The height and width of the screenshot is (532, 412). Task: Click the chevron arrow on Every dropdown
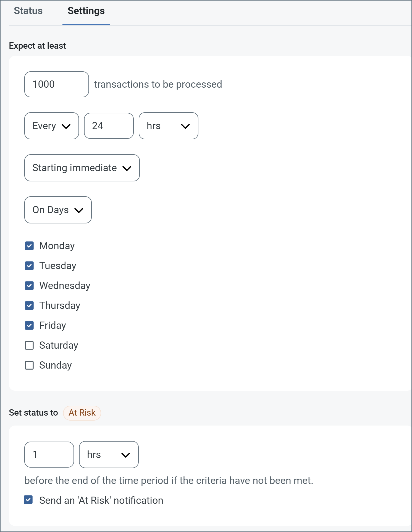(x=66, y=126)
